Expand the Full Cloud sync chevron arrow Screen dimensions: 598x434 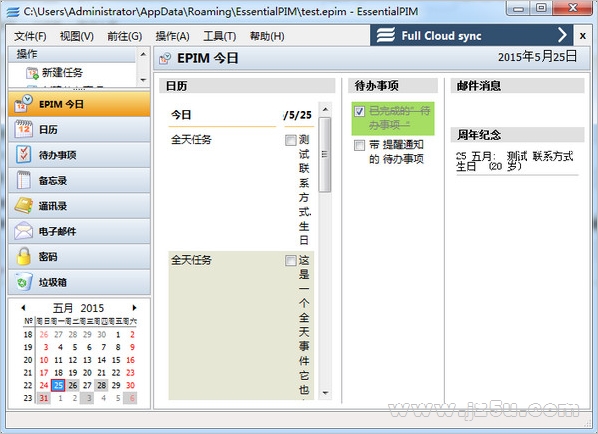(563, 35)
